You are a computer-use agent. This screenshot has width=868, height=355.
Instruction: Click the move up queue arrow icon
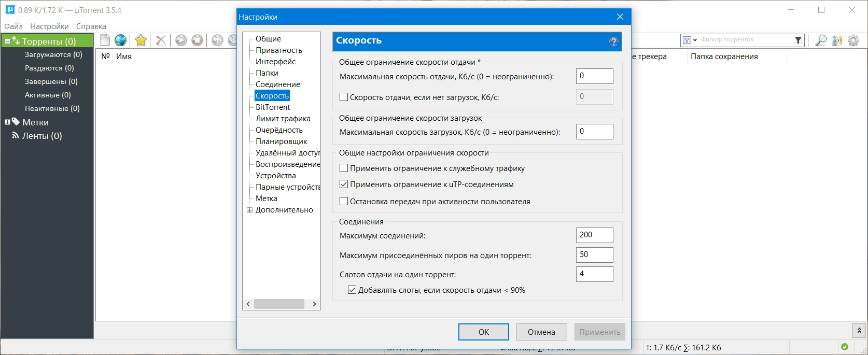click(218, 40)
